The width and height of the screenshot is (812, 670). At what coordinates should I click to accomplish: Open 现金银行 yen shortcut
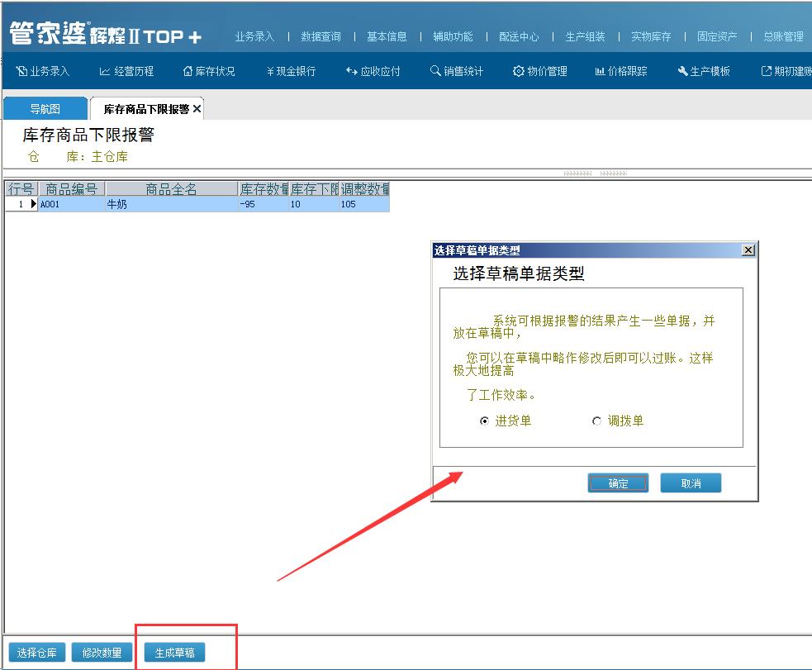tap(291, 71)
